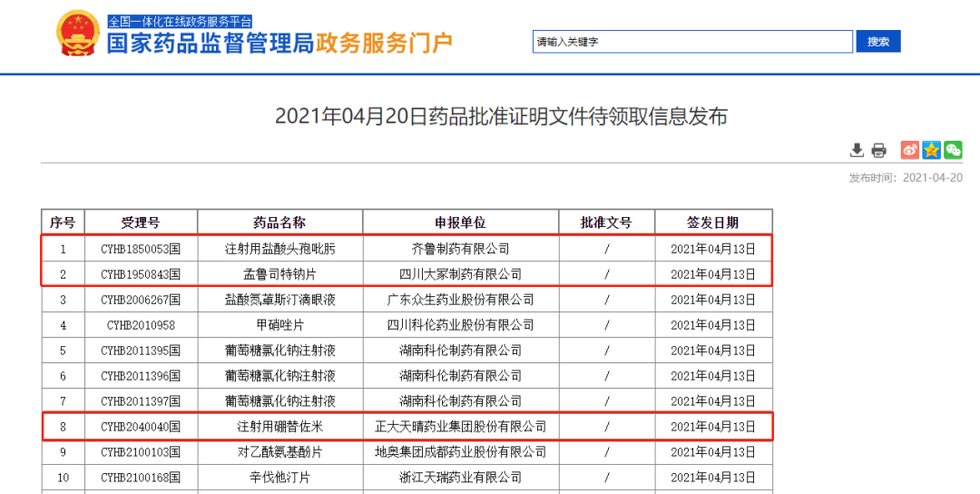
Task: Click the 药品名称 column header
Action: pos(279,222)
